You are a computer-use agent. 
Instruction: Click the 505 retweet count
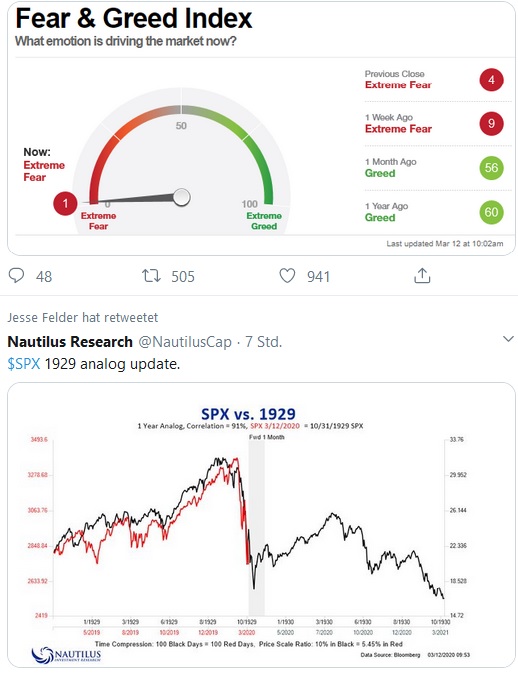pyautogui.click(x=183, y=276)
